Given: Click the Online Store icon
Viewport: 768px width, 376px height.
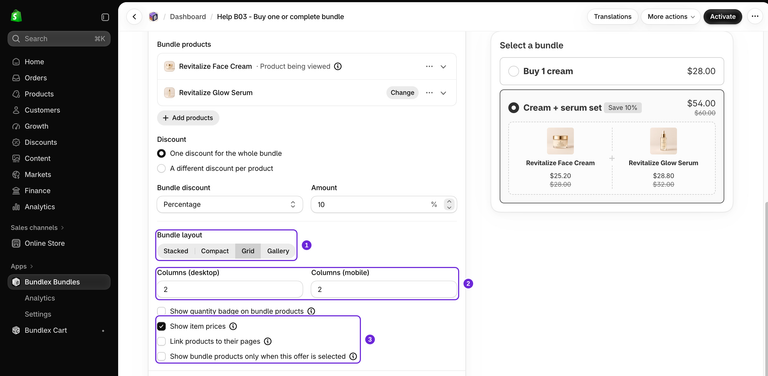Looking at the screenshot, I should [x=16, y=243].
